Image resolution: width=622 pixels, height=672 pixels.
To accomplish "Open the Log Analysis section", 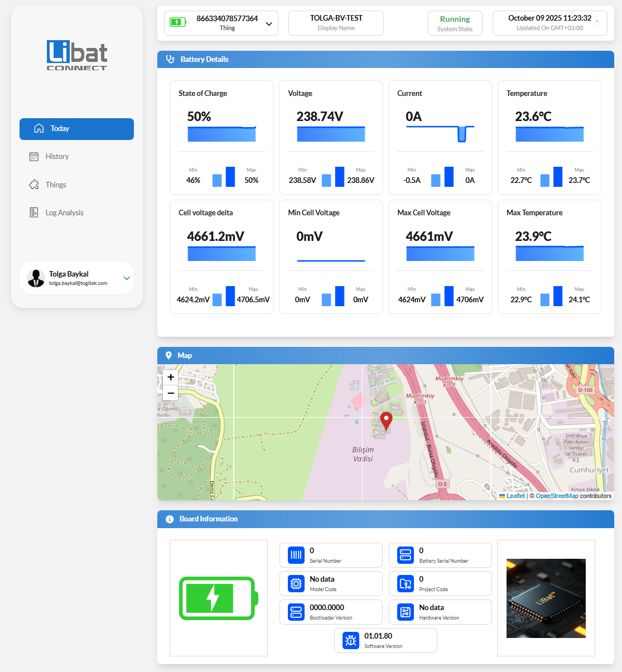I will click(76, 212).
